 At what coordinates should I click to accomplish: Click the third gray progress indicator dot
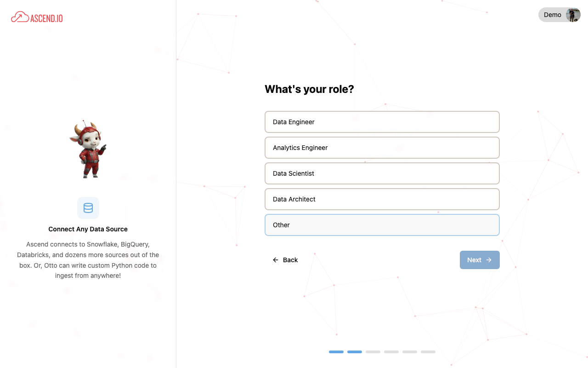pyautogui.click(x=373, y=351)
